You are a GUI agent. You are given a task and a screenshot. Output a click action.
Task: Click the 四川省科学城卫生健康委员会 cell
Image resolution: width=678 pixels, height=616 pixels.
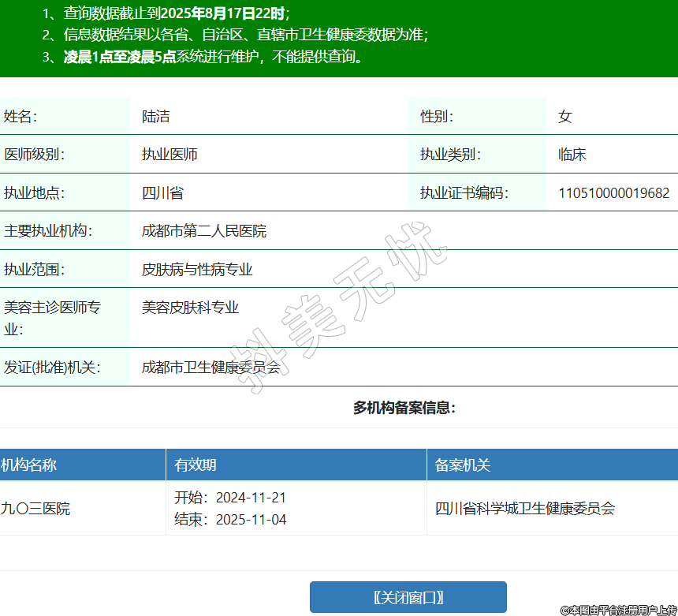[x=525, y=509]
